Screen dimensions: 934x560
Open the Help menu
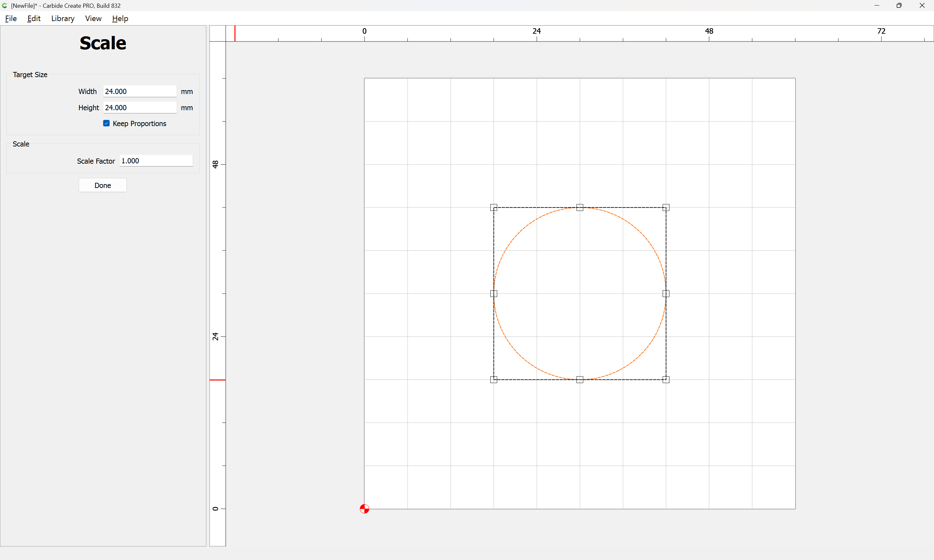tap(120, 18)
